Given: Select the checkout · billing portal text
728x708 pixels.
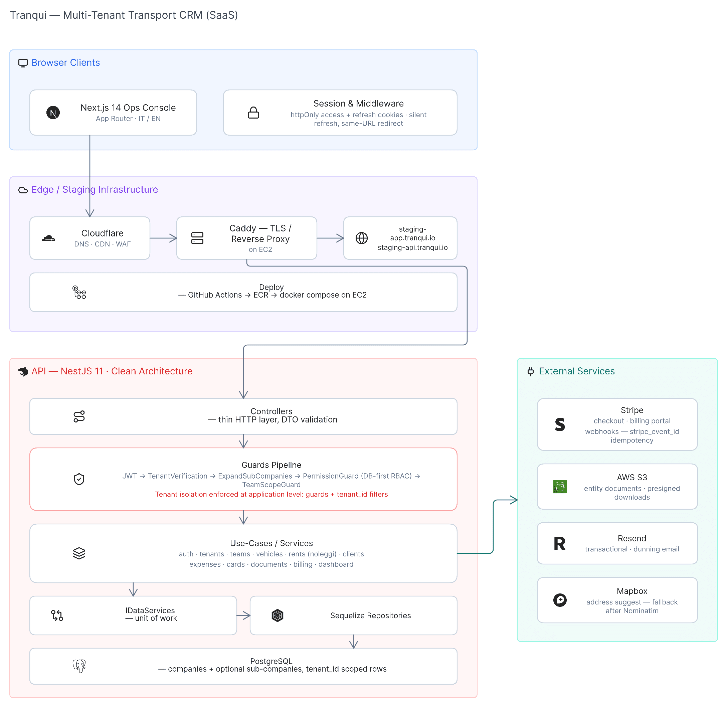Looking at the screenshot, I should click(632, 421).
